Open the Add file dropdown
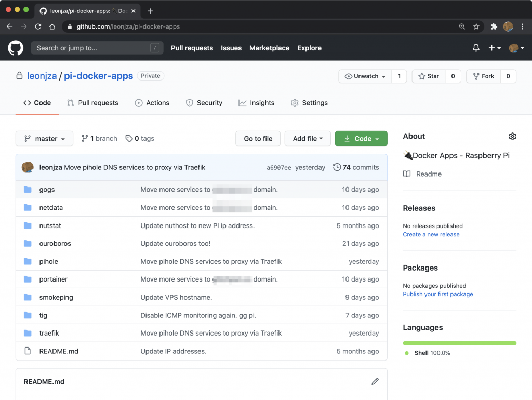 point(308,139)
